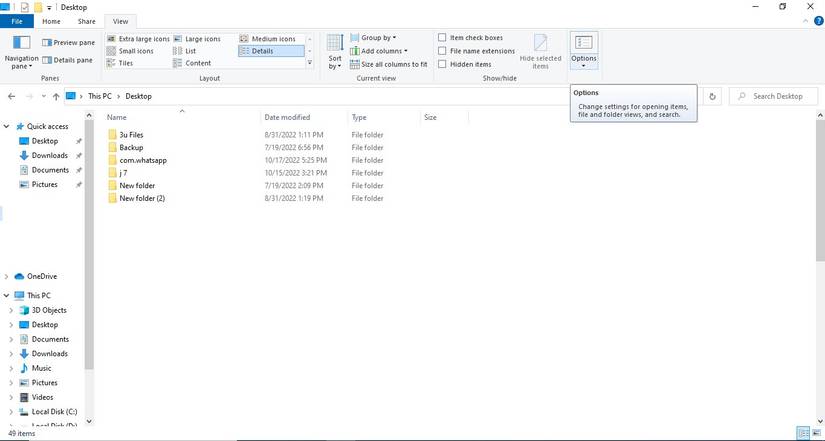
Task: Expand the OneDrive tree node
Action: click(x=6, y=276)
